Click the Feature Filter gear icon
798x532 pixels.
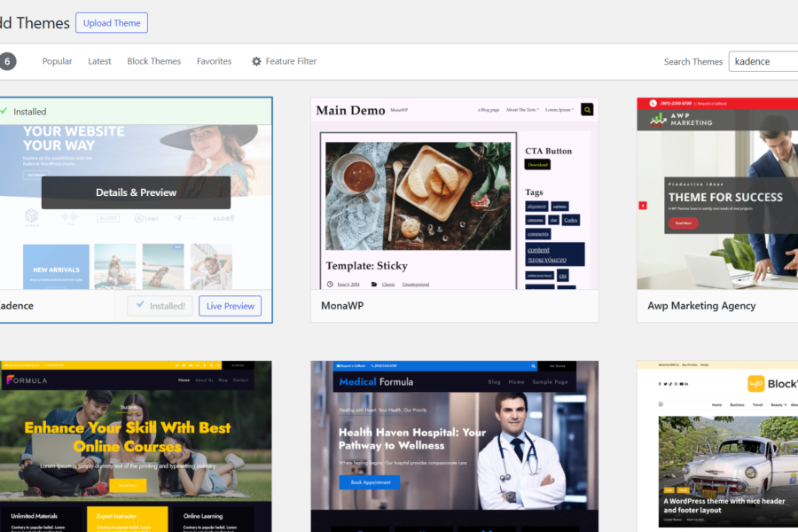(256, 61)
